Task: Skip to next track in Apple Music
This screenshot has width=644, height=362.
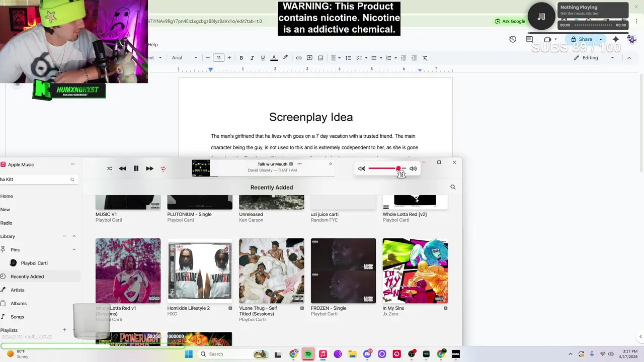Action: tap(149, 169)
